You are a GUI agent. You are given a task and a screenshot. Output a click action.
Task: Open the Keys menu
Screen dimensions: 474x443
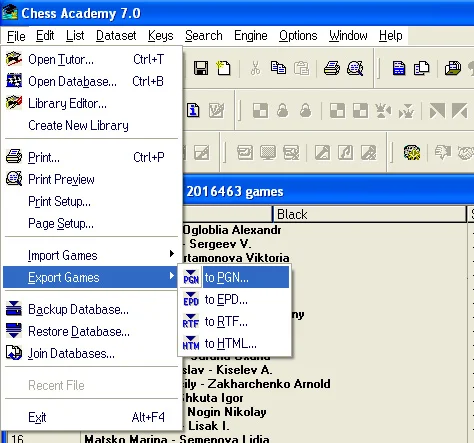(x=161, y=36)
